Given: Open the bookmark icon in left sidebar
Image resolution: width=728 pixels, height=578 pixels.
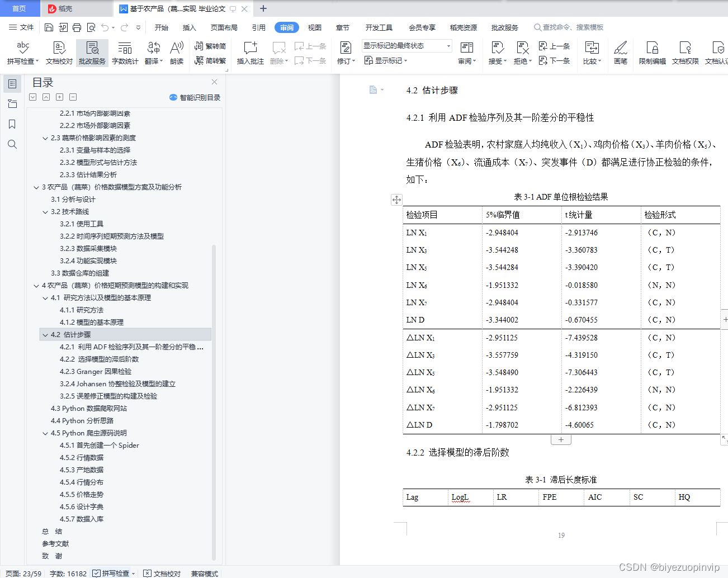Looking at the screenshot, I should coord(12,124).
